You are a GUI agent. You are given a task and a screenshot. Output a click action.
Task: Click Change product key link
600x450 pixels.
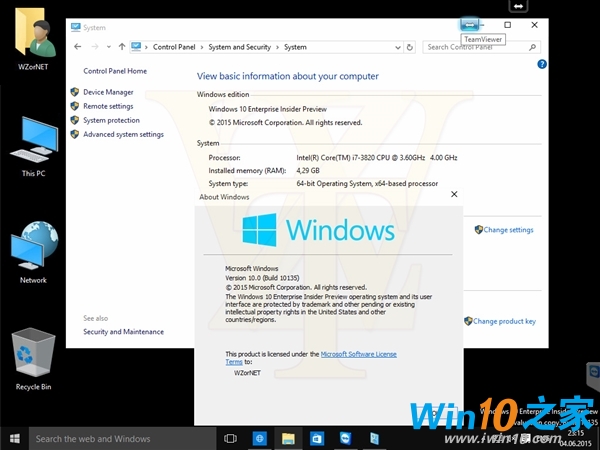(x=504, y=321)
